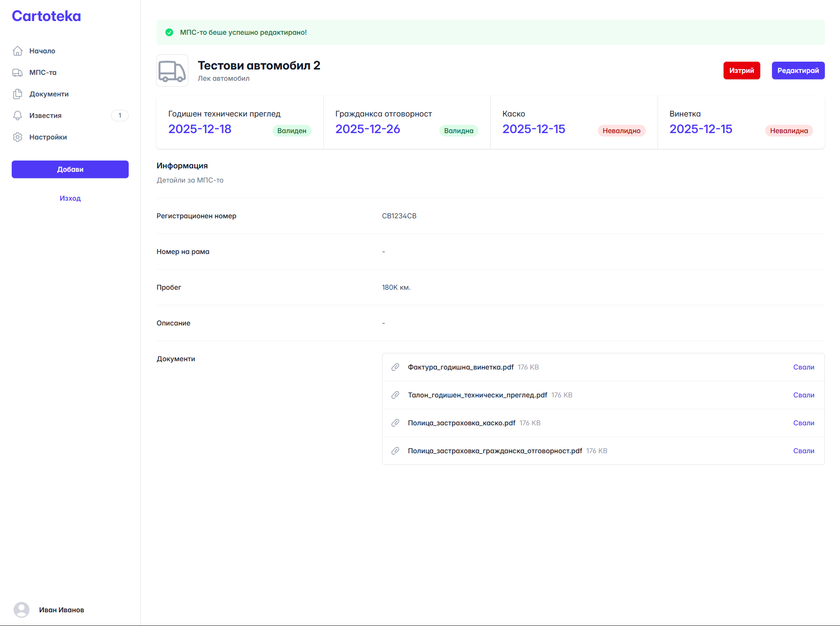Image resolution: width=840 pixels, height=626 pixels.
Task: Click the paperclip icon next to Фактура_годишна_винетка.pdf
Action: coord(395,367)
